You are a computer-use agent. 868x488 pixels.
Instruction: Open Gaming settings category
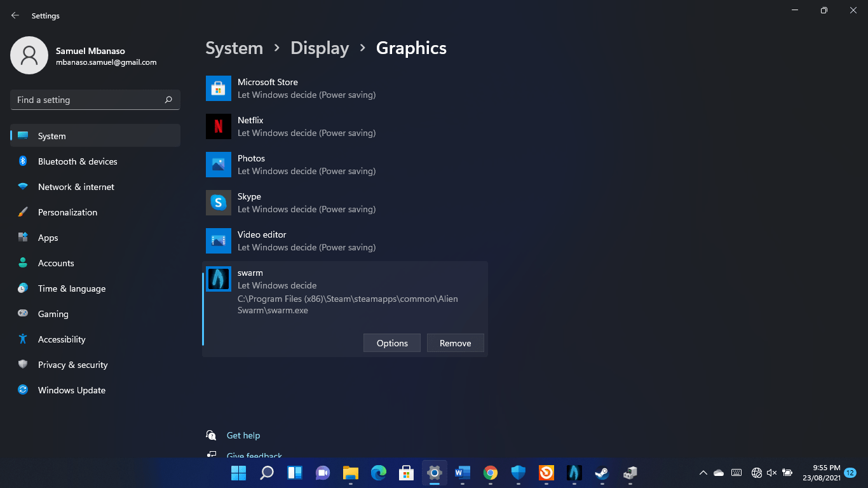pyautogui.click(x=95, y=314)
